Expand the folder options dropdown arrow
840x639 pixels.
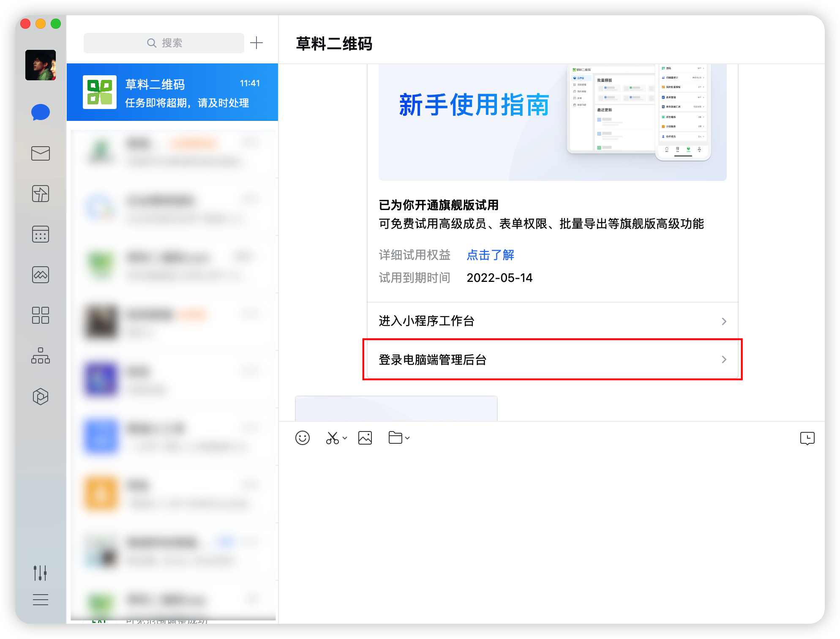pyautogui.click(x=407, y=438)
